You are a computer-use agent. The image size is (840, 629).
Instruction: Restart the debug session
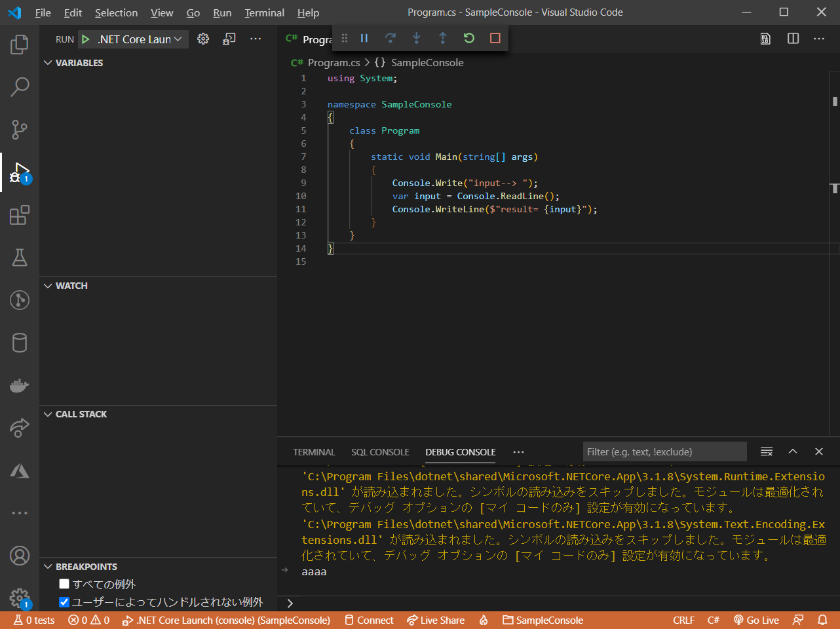[x=469, y=38]
